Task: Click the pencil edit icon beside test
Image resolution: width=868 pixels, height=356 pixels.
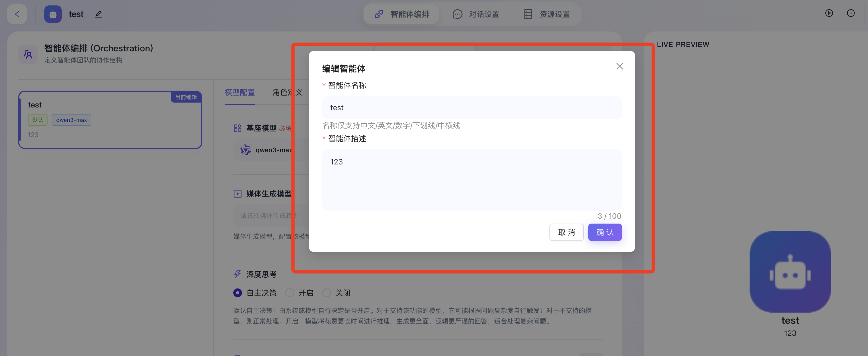Action: pos(98,14)
